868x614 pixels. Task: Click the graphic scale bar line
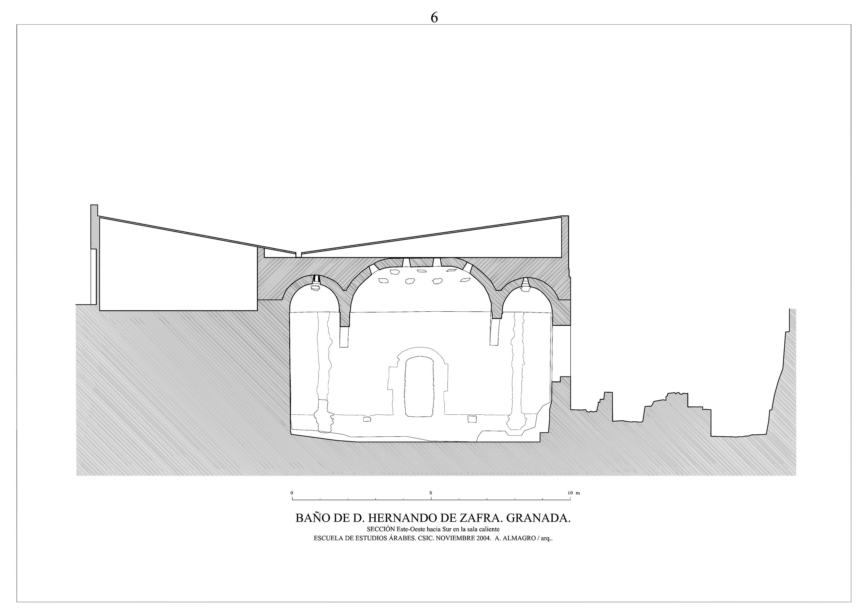[x=431, y=499]
